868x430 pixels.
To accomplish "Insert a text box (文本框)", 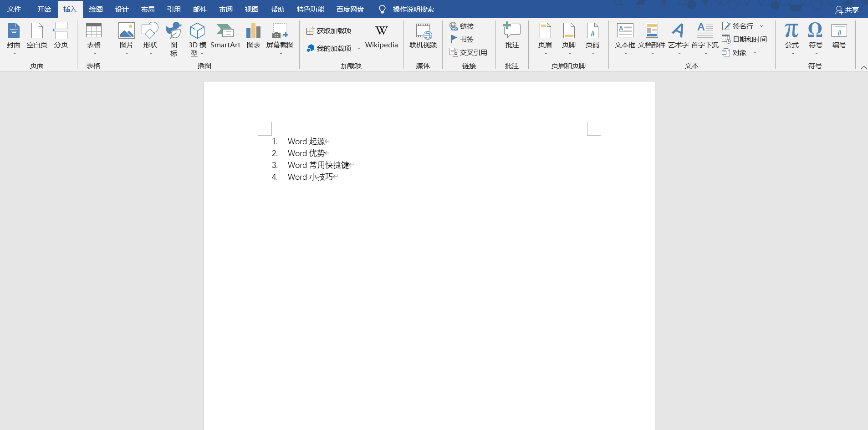I will [x=625, y=39].
